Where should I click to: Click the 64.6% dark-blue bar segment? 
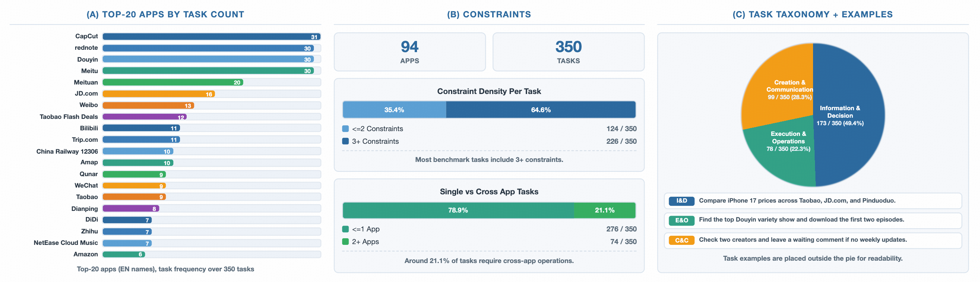tap(541, 110)
